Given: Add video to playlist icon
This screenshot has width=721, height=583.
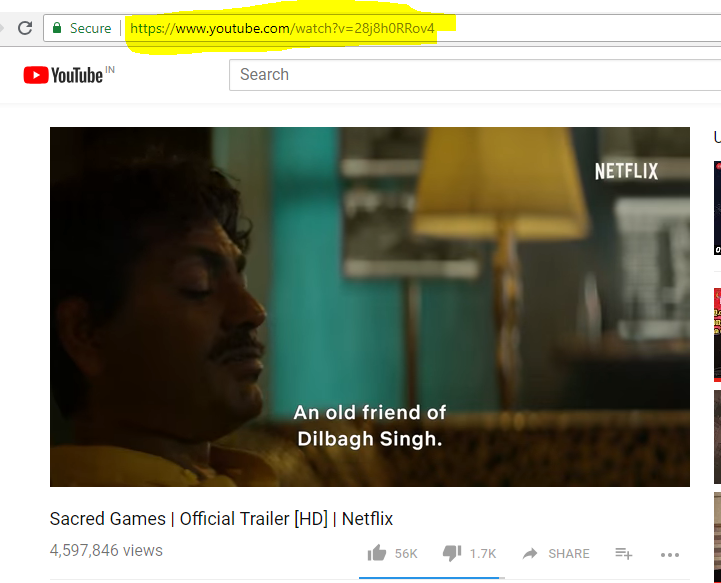Looking at the screenshot, I should (624, 553).
